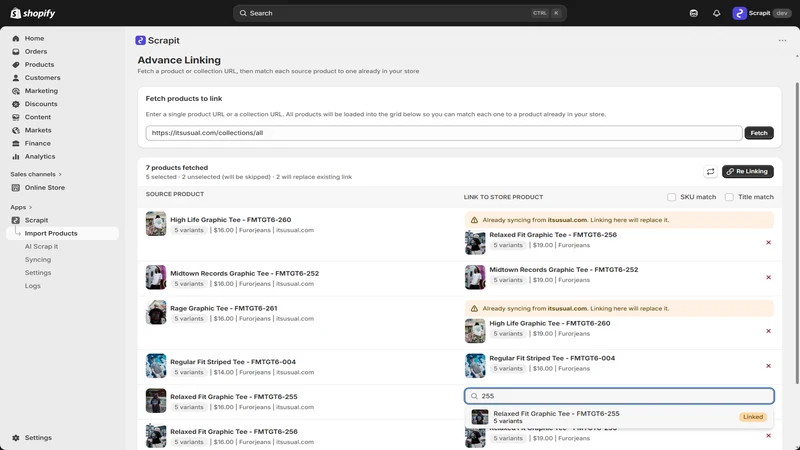Click the Discounts badge icon

tap(16, 104)
